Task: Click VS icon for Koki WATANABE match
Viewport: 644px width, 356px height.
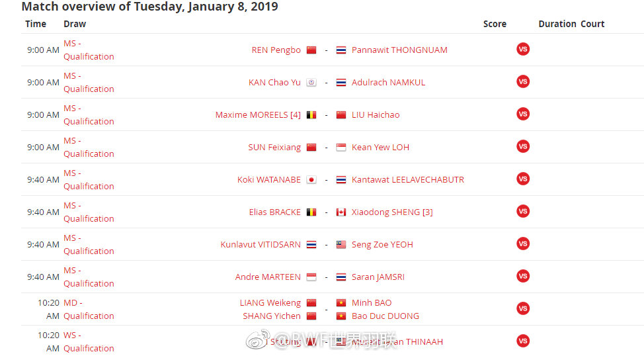Action: pos(523,179)
